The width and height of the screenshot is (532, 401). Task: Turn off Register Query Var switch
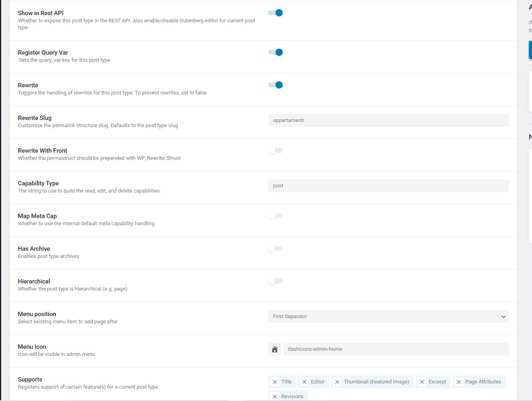[276, 52]
